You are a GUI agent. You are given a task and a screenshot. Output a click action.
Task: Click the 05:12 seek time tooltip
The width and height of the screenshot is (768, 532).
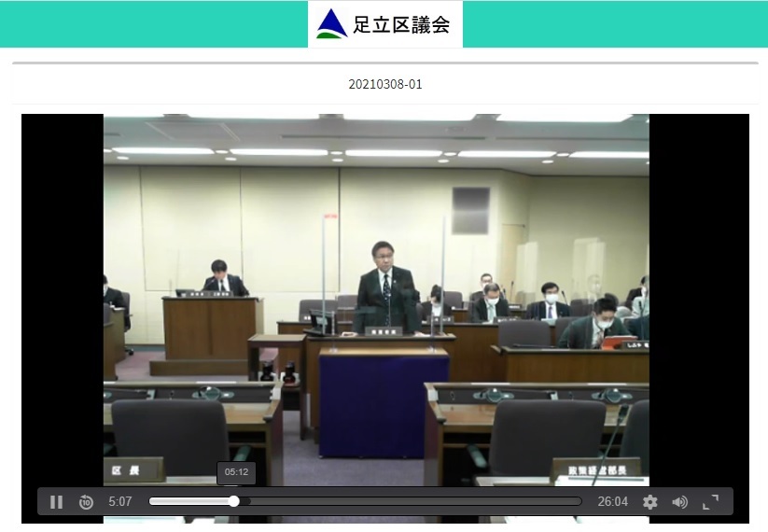point(236,472)
